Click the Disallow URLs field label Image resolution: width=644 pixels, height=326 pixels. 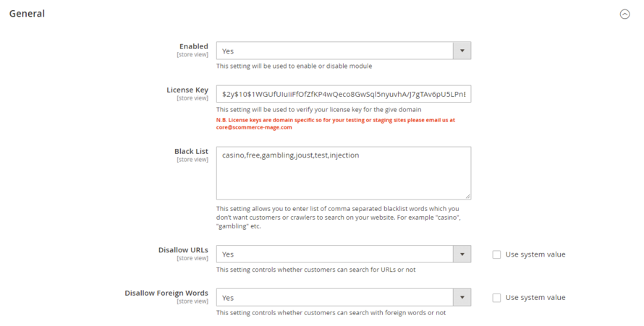click(183, 250)
